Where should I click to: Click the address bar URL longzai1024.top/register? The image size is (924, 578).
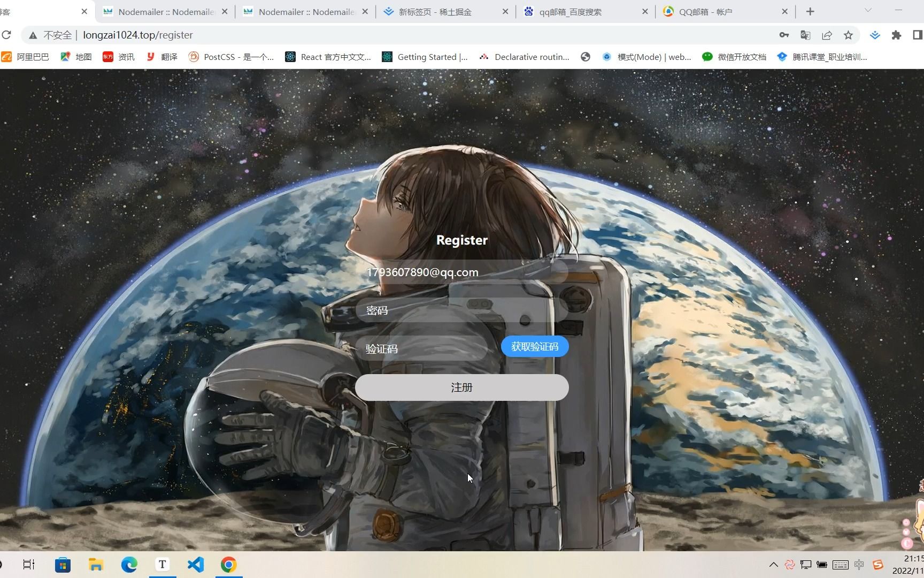[x=138, y=35]
